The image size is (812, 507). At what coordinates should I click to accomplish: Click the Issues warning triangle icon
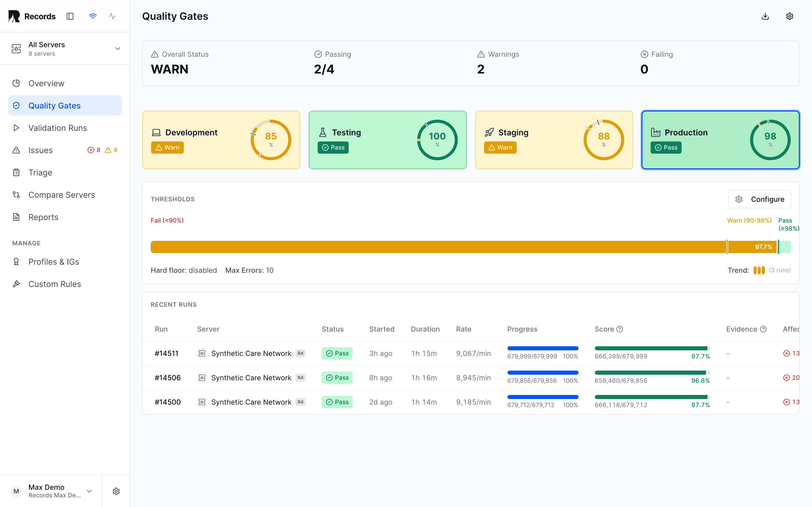[108, 150]
